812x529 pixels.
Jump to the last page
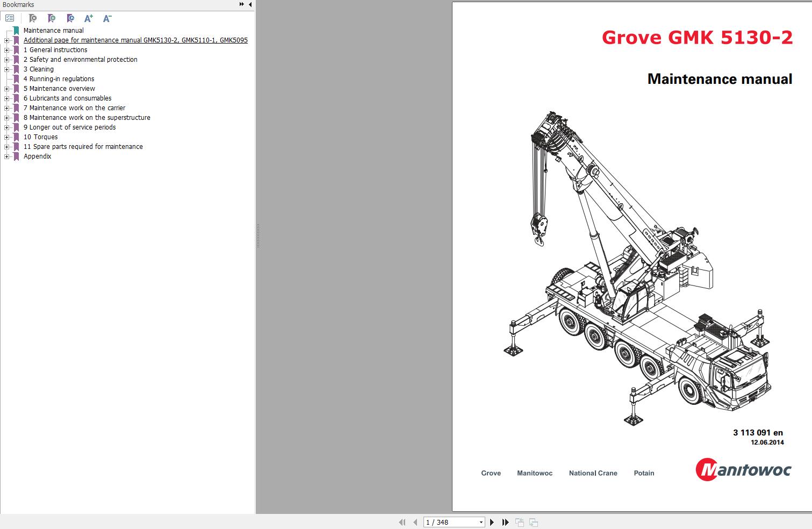click(x=505, y=522)
